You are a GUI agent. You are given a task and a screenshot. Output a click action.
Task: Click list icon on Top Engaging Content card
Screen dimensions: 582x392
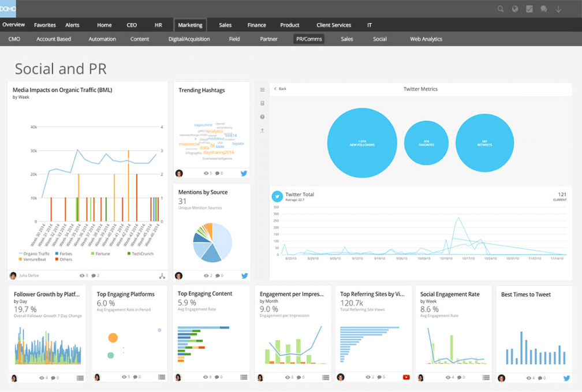pos(244,377)
